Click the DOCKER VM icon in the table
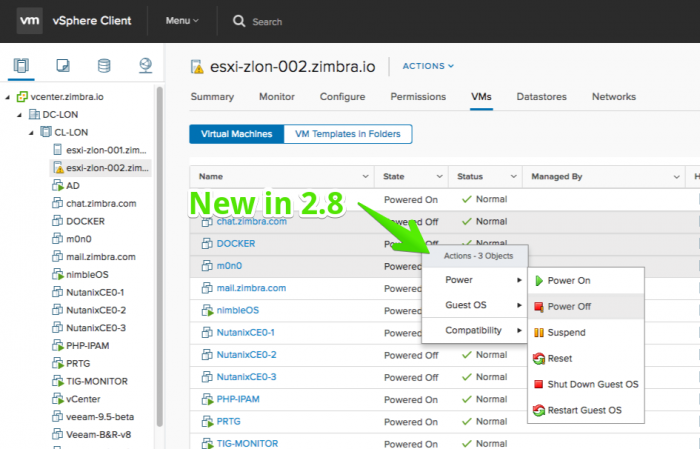 click(207, 244)
